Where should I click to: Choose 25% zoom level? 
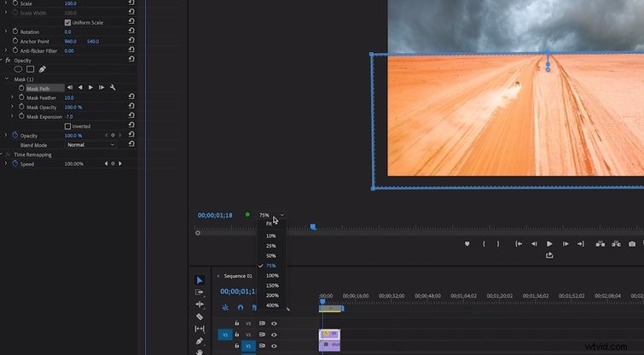click(270, 246)
